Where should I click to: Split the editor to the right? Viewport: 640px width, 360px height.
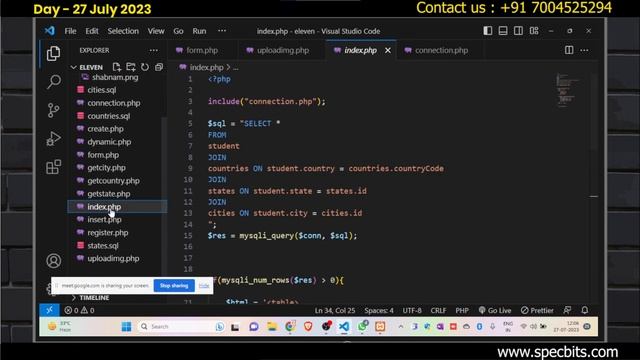(x=569, y=50)
